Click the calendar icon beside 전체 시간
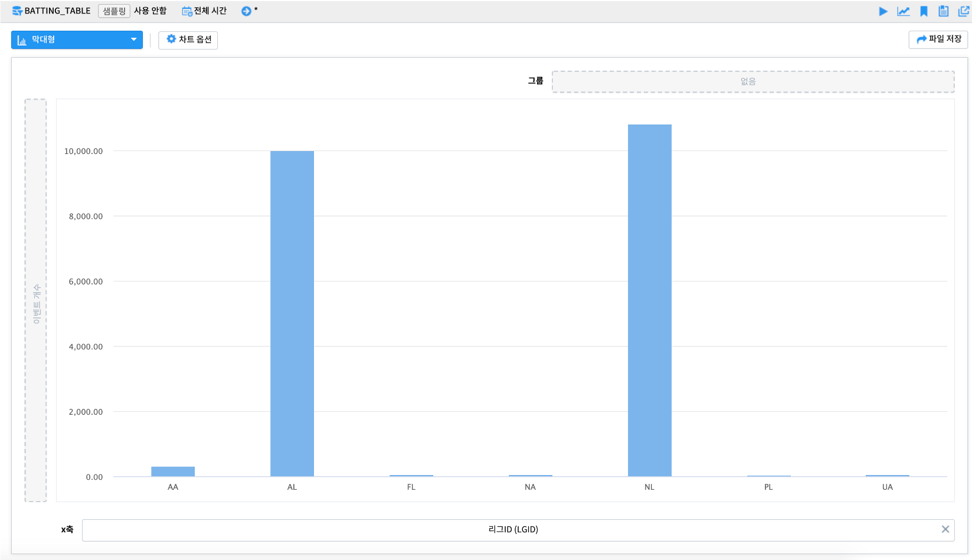 point(187,11)
